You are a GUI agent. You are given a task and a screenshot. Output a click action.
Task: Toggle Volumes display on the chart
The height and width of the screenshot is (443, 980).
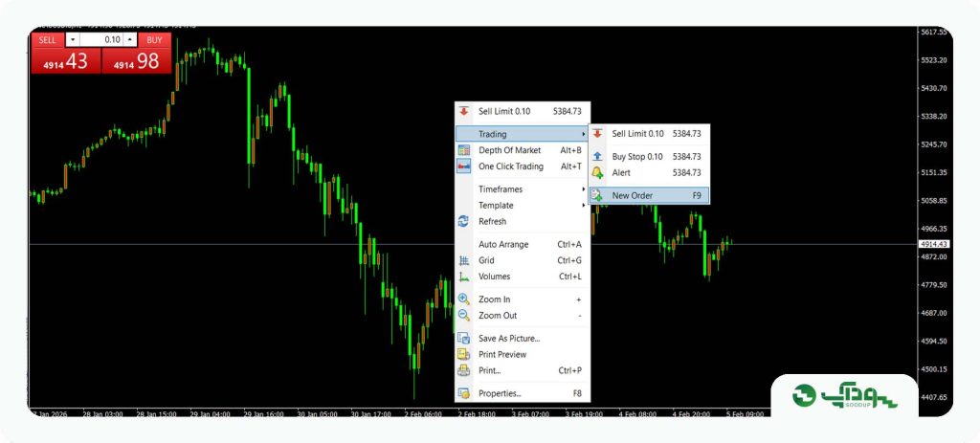tap(523, 277)
